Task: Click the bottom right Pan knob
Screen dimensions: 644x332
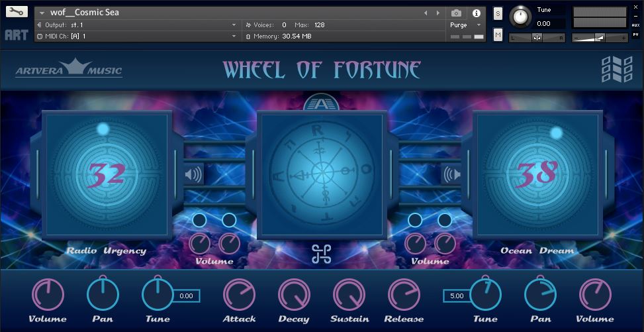Action: click(x=541, y=294)
